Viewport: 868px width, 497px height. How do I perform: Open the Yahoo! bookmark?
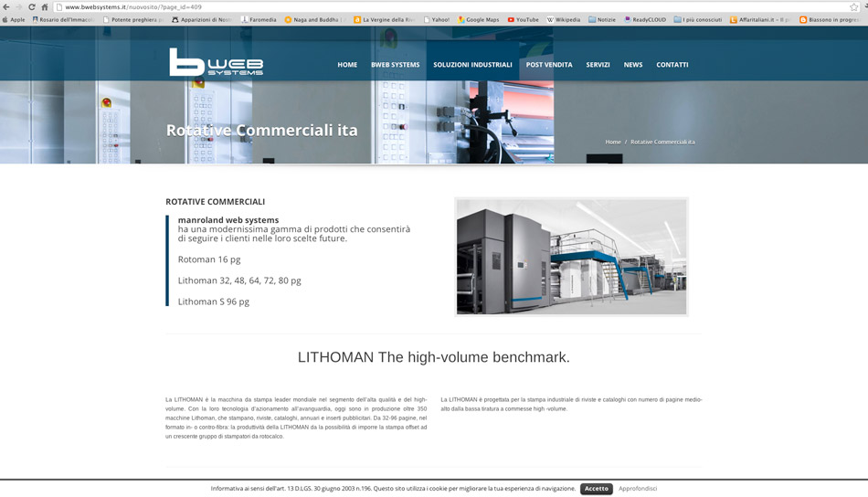click(437, 19)
